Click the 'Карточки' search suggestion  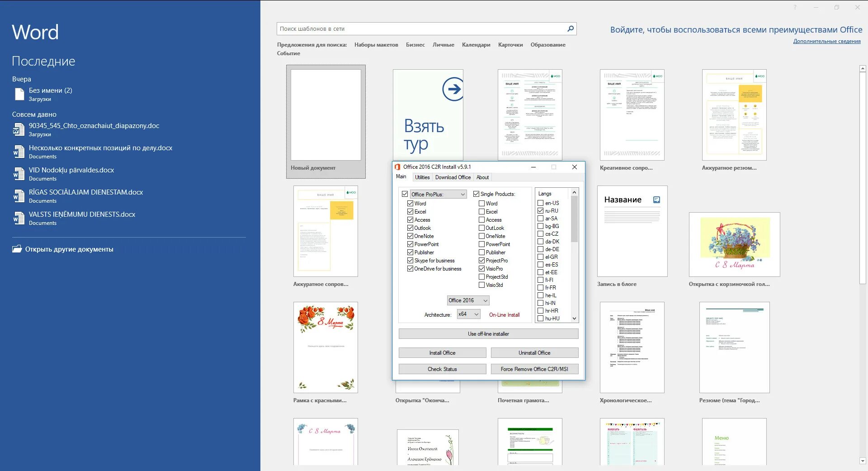(510, 45)
